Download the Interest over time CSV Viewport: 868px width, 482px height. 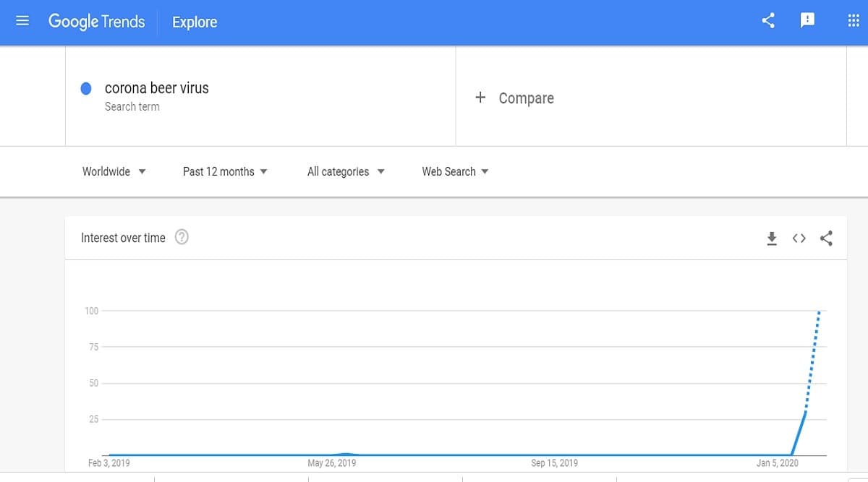772,238
